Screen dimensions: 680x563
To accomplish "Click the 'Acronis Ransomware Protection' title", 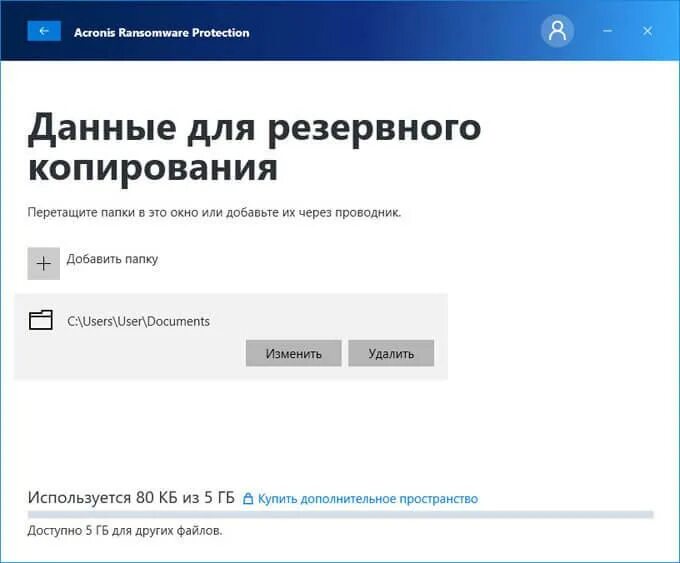I will coord(162,33).
